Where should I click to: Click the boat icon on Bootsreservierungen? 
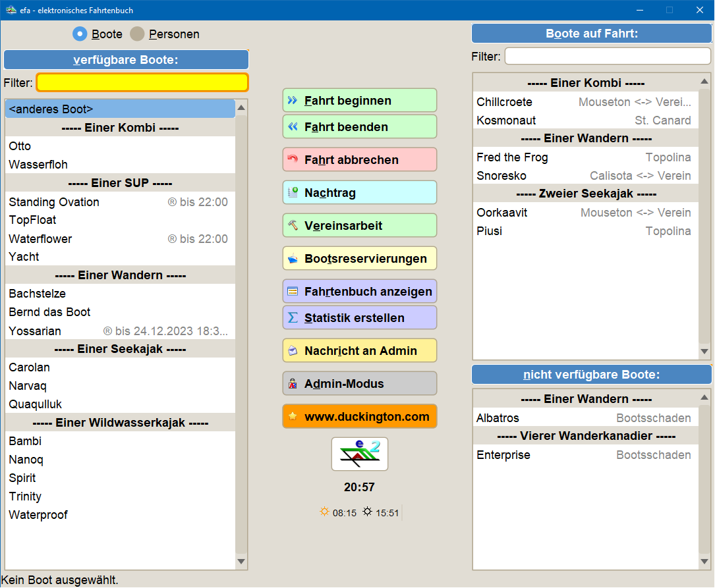pos(293,258)
